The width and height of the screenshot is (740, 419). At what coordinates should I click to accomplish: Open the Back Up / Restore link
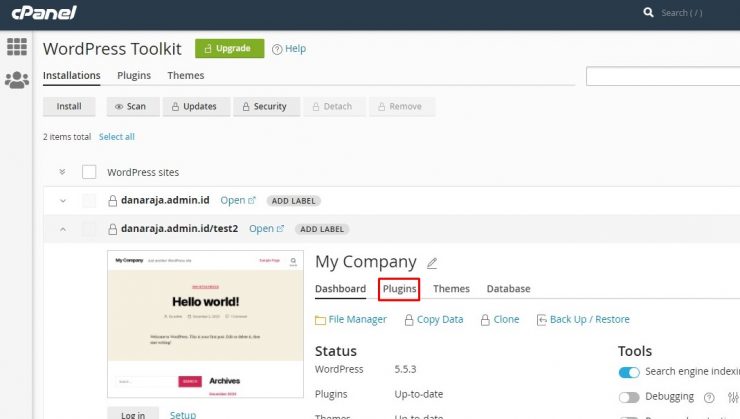click(589, 319)
